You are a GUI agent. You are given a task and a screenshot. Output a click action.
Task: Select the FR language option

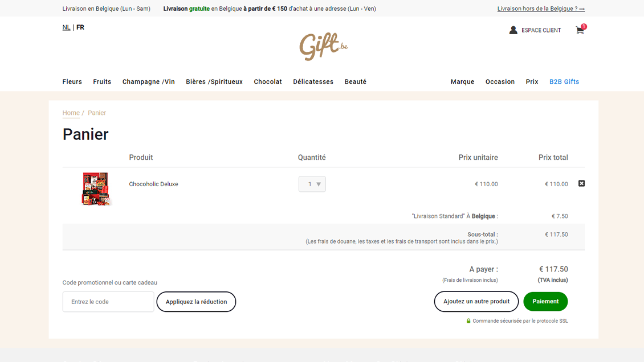point(80,27)
